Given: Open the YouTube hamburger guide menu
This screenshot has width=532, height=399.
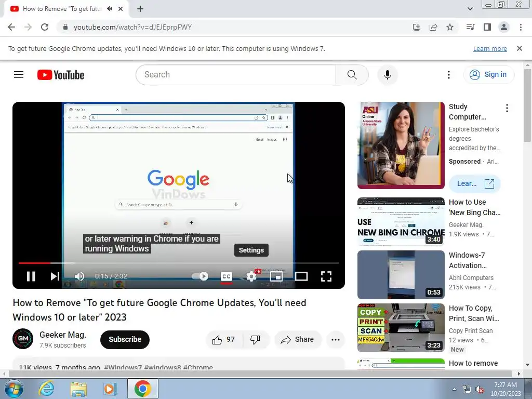Looking at the screenshot, I should pyautogui.click(x=19, y=75).
